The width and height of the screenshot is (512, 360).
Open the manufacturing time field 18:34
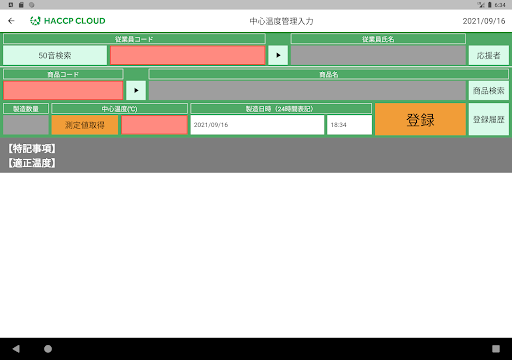pyautogui.click(x=349, y=125)
